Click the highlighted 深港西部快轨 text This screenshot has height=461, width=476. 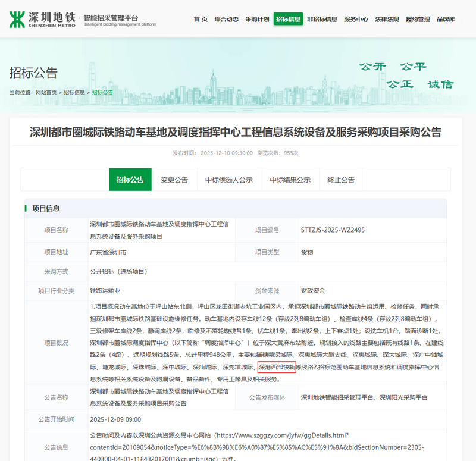click(277, 367)
